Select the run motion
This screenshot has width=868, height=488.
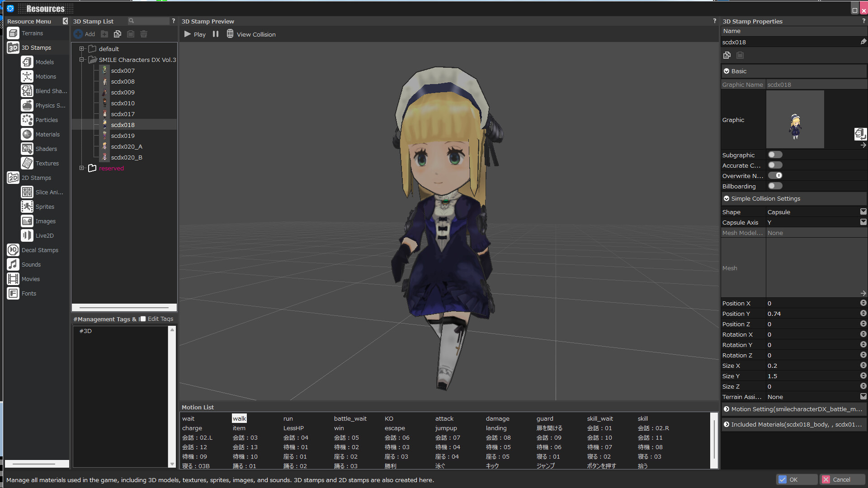pyautogui.click(x=288, y=418)
